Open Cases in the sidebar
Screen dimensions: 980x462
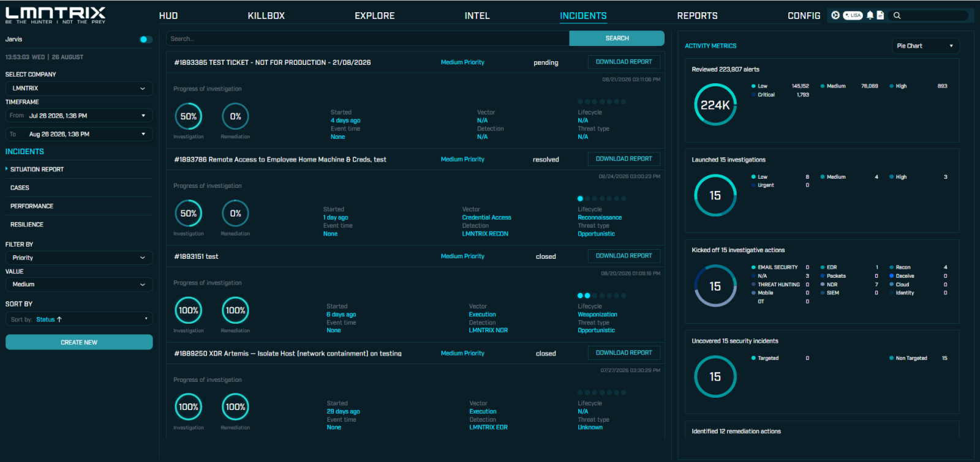(20, 188)
